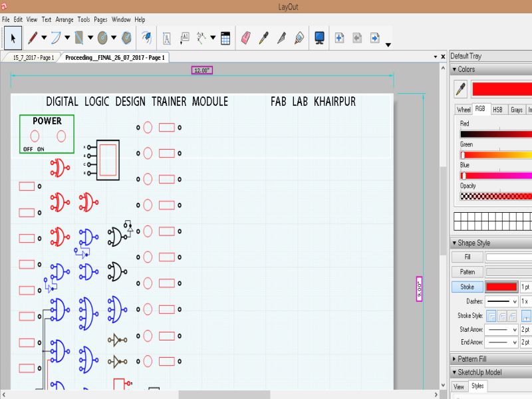Click the Colors panel eyedropper icon
The height and width of the screenshot is (399, 532).
click(x=460, y=89)
